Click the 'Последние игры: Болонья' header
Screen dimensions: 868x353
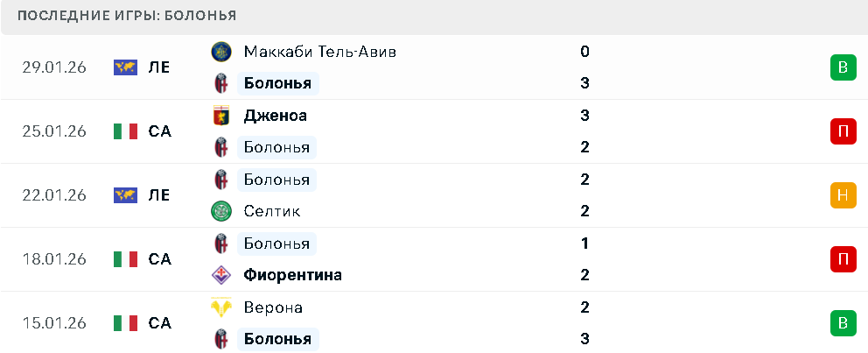click(x=127, y=16)
